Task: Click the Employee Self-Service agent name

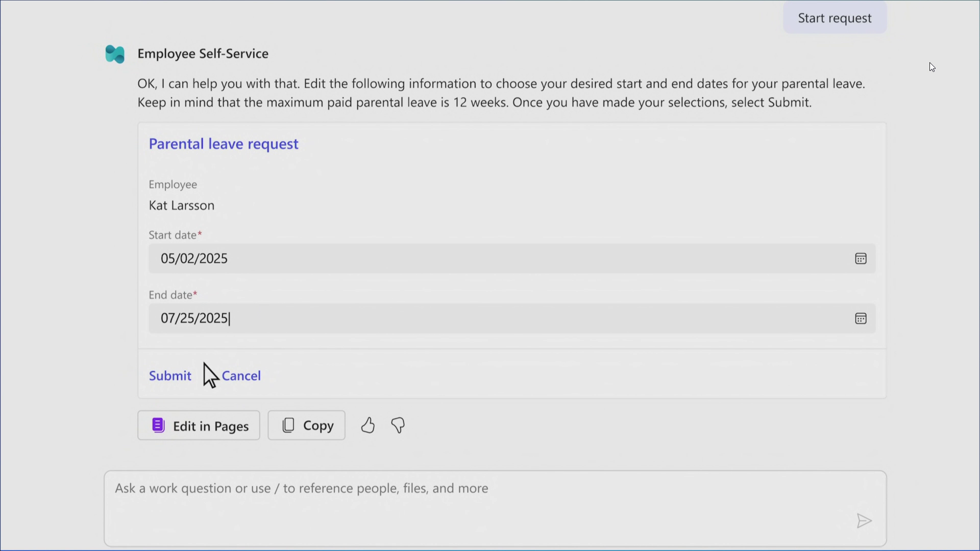Action: click(203, 54)
